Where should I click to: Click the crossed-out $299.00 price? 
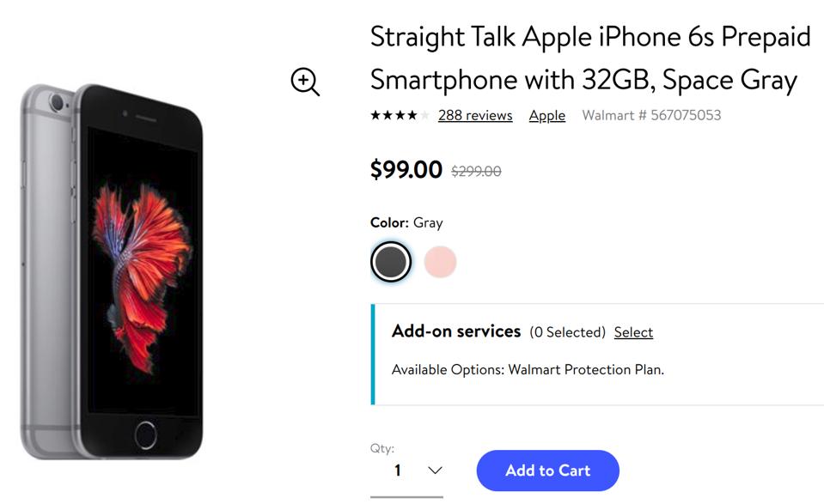point(476,172)
